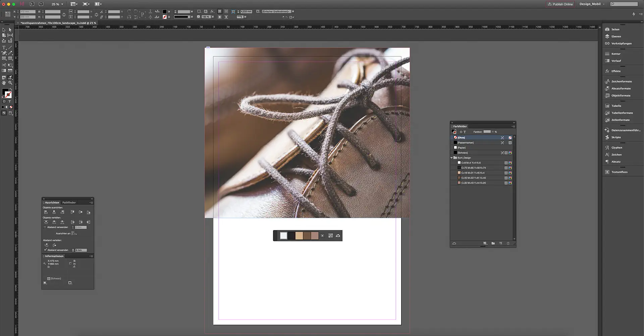Collapse the Bunt_Design swatch group

pos(452,158)
